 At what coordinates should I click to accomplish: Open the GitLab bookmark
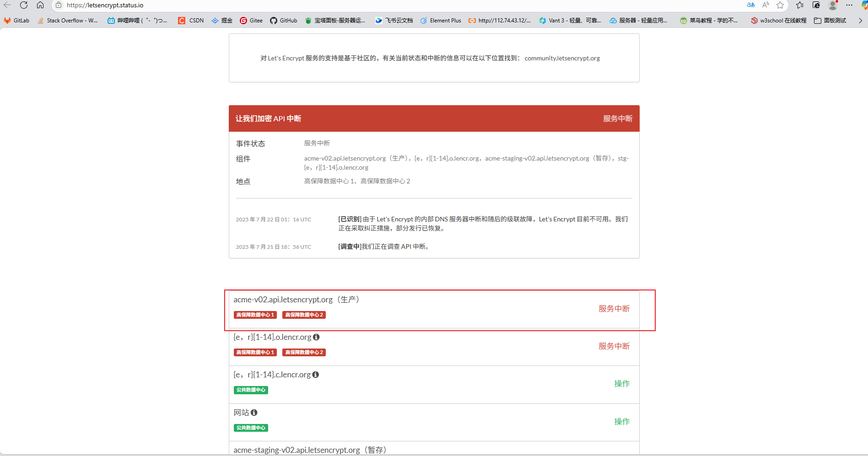(x=16, y=21)
